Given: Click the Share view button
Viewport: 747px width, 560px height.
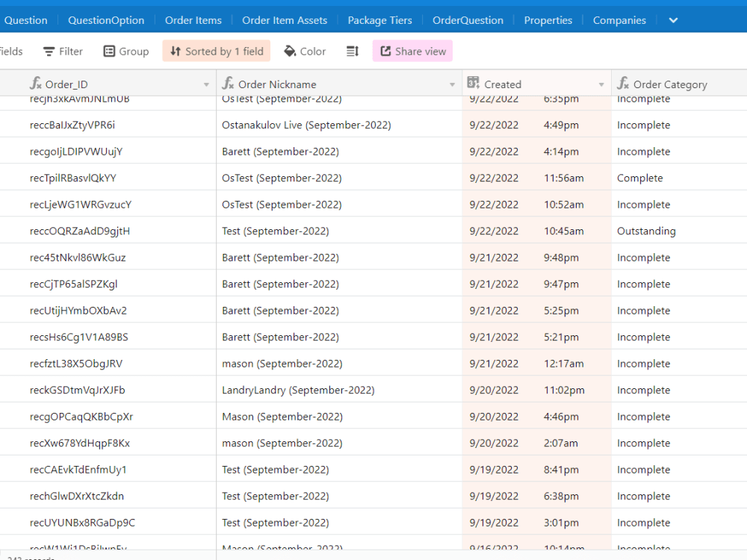Looking at the screenshot, I should tap(412, 52).
